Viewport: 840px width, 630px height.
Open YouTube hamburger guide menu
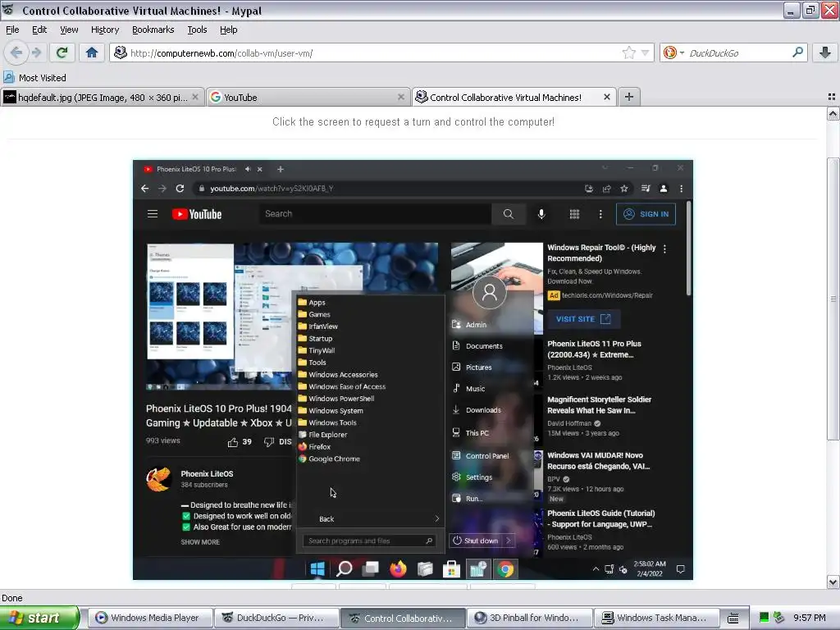152,214
